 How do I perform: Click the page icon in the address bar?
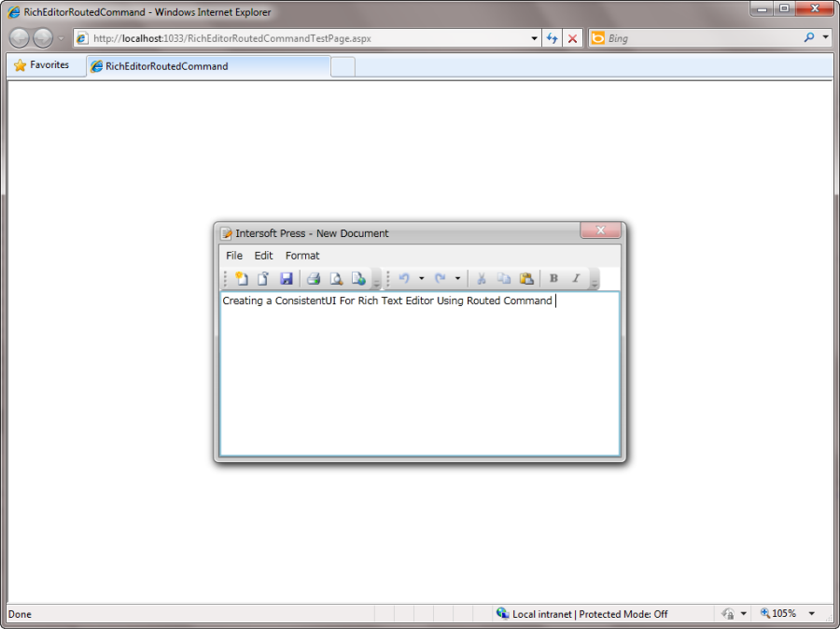(82, 38)
